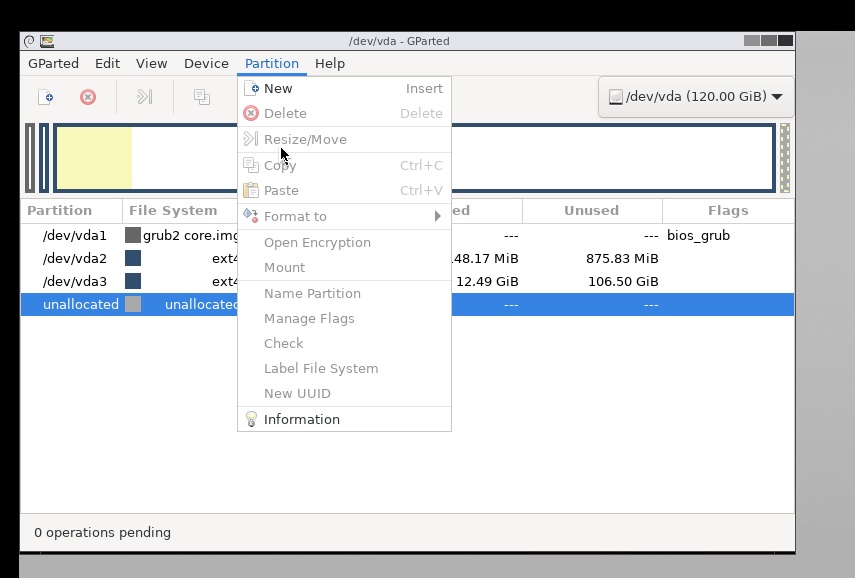
Task: Open the Device menu
Action: coord(206,63)
